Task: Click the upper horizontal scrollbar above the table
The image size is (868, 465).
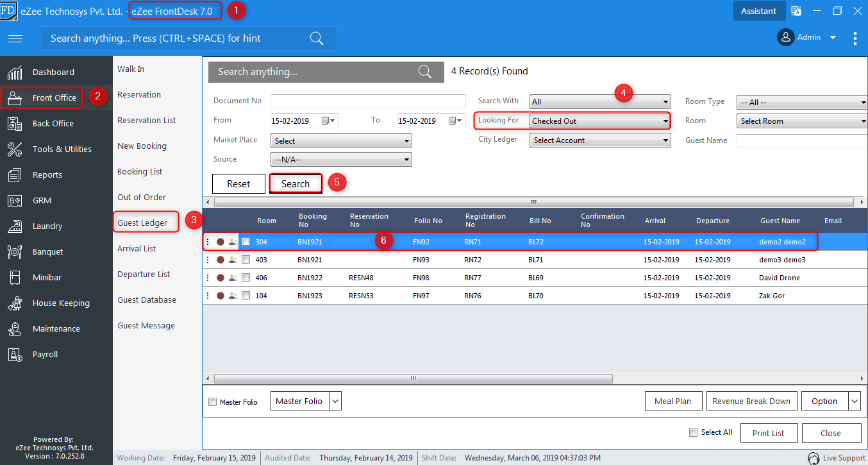Action: pyautogui.click(x=535, y=202)
